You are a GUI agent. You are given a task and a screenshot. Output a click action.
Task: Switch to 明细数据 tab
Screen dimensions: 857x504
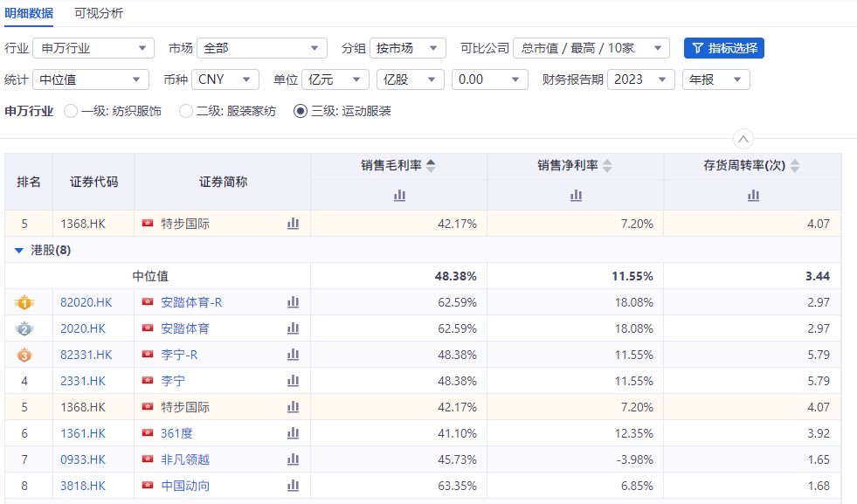point(29,13)
